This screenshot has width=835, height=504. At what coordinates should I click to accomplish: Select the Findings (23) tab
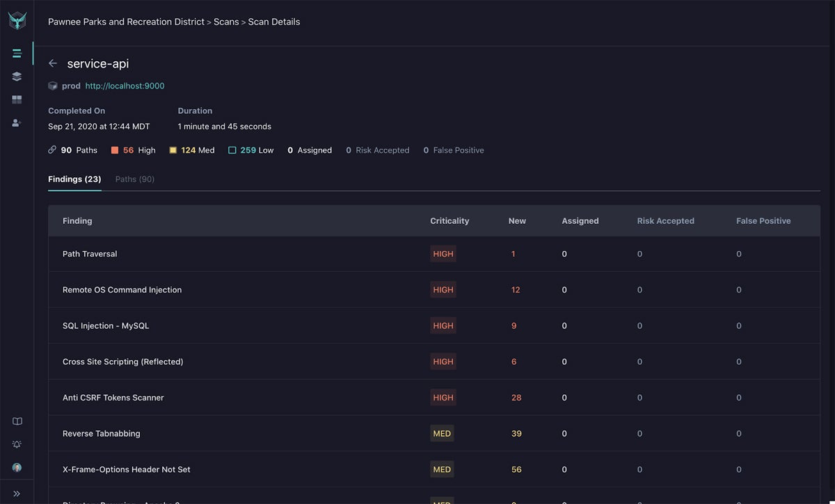74,179
